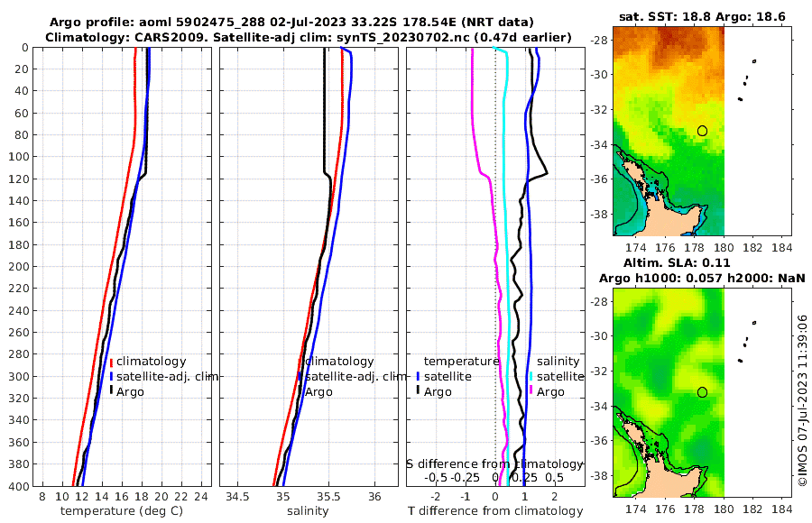Click the Argo profile title line
Viewport: 812px width, 523px height.
[x=291, y=23]
